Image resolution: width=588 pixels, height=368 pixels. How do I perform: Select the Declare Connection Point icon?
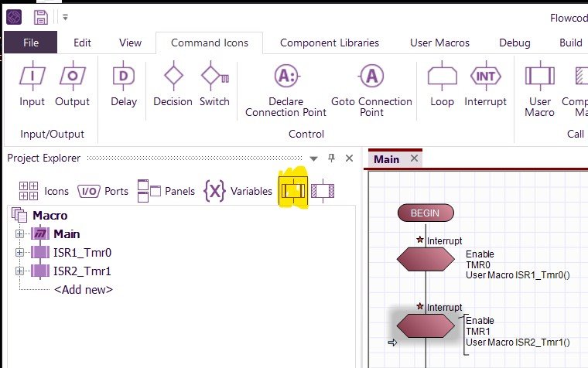pyautogui.click(x=285, y=90)
